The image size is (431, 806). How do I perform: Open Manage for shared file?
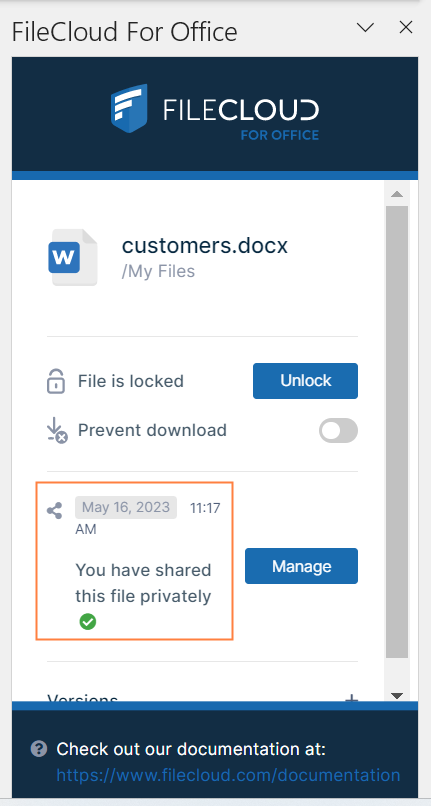coord(301,566)
